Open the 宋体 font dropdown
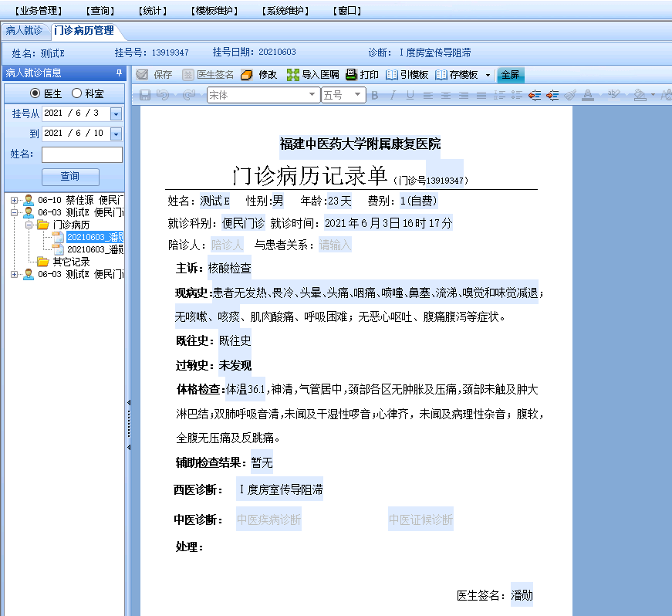The height and width of the screenshot is (616, 672). [312, 95]
